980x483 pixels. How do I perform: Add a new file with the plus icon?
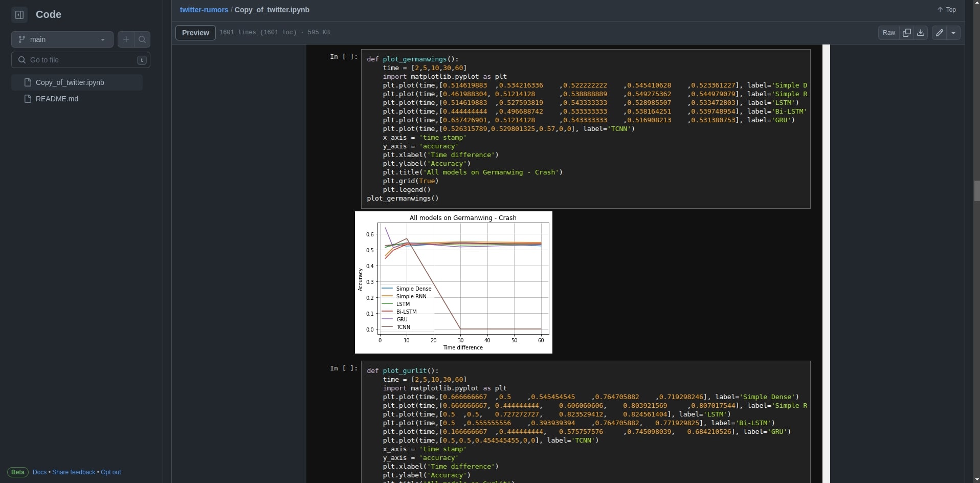pyautogui.click(x=126, y=39)
